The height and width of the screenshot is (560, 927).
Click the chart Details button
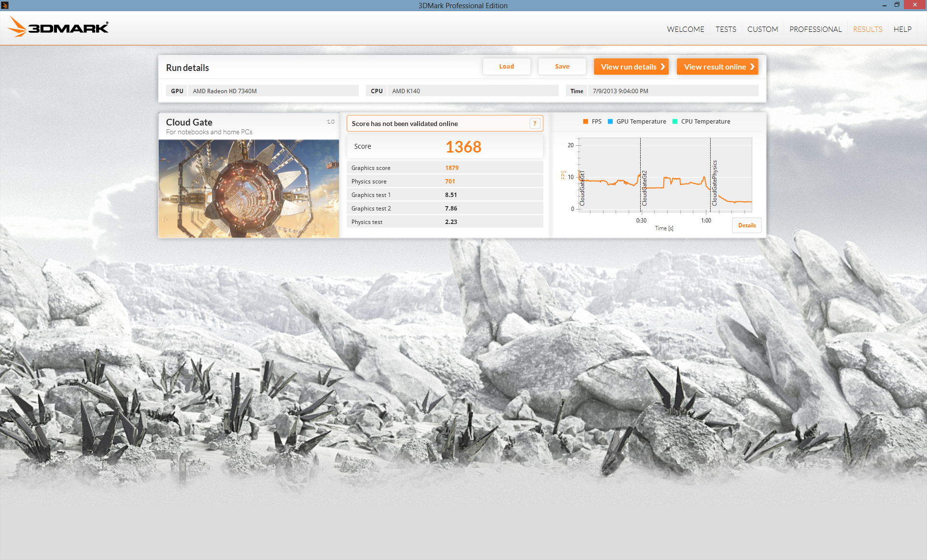(x=747, y=225)
